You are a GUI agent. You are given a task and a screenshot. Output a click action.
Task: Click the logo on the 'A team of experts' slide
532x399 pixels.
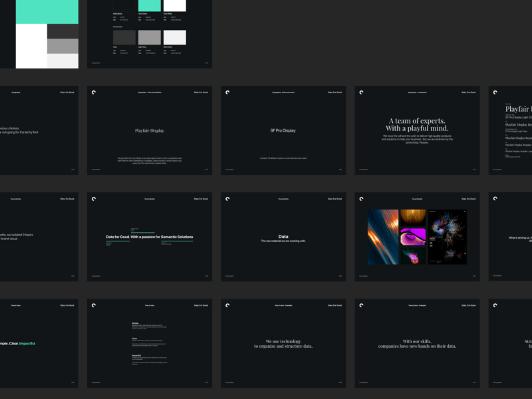361,92
